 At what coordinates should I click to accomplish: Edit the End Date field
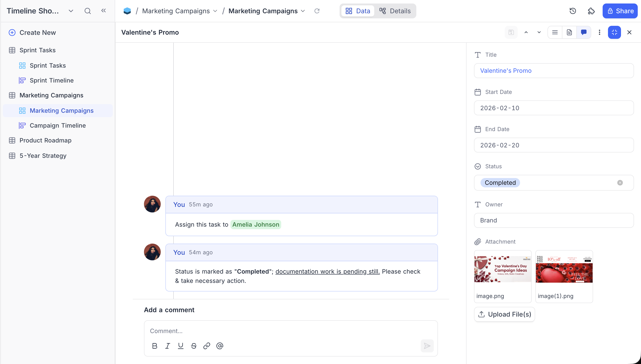point(554,145)
